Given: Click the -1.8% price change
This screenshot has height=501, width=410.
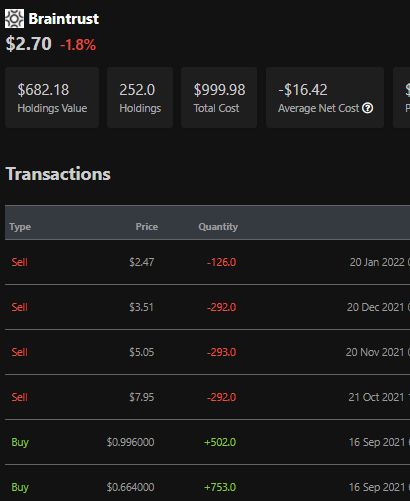Looking at the screenshot, I should pyautogui.click(x=78, y=45).
